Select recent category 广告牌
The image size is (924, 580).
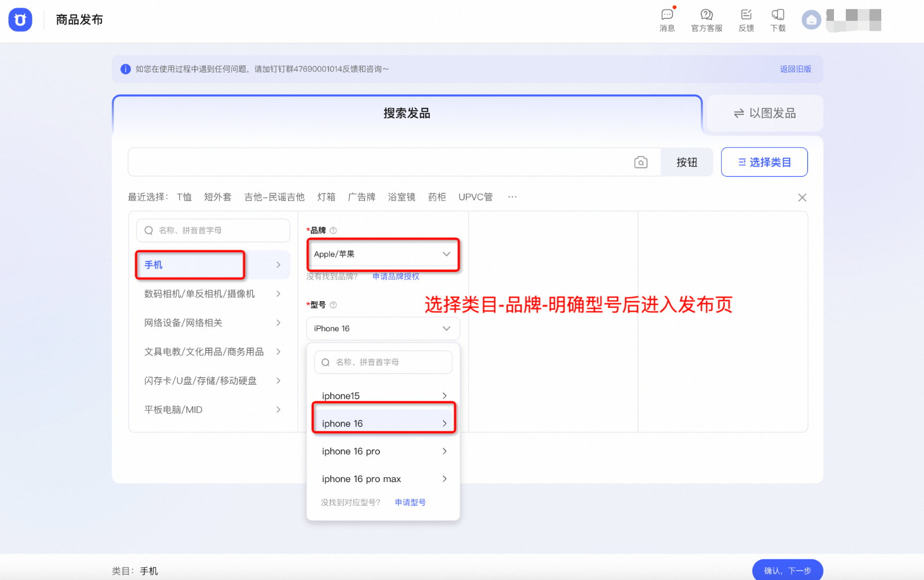[x=362, y=197]
